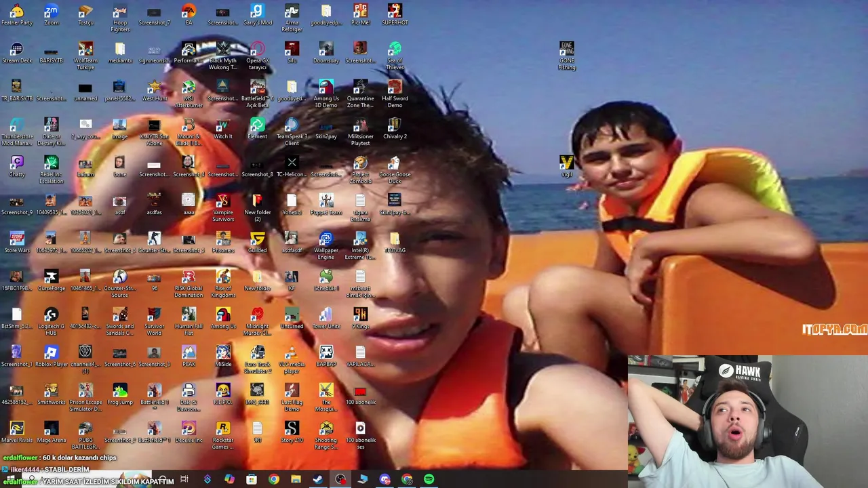Open the Guilded desktop shortcut

[x=257, y=243]
